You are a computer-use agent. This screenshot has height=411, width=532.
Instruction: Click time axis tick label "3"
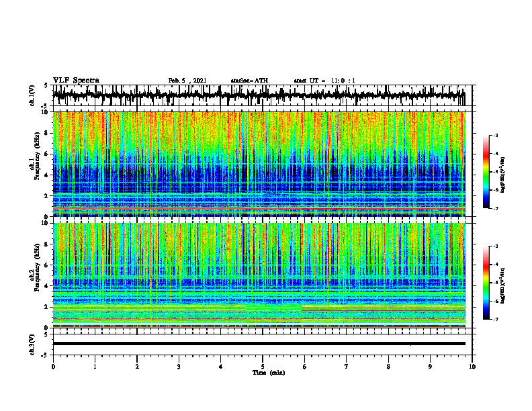click(x=179, y=366)
